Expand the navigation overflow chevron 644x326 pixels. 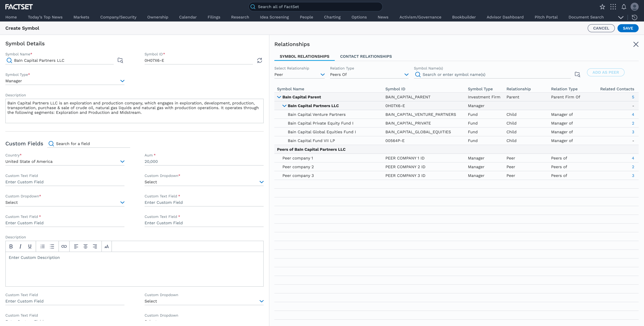click(621, 17)
